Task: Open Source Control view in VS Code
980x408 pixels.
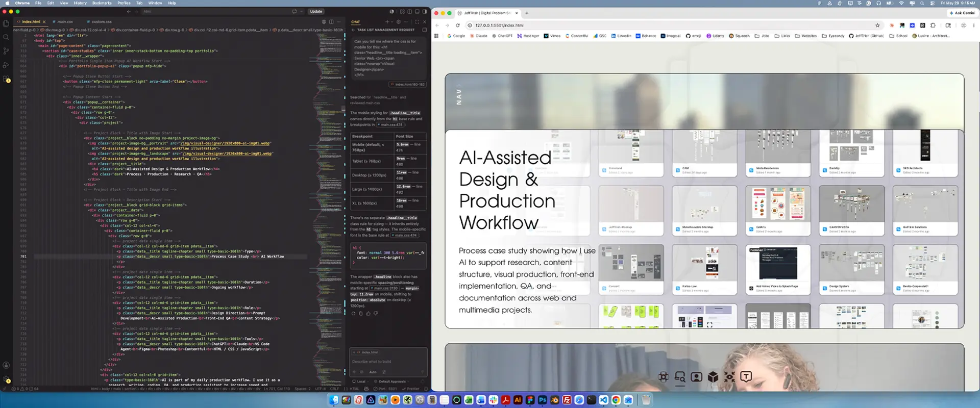Action: pyautogui.click(x=6, y=51)
